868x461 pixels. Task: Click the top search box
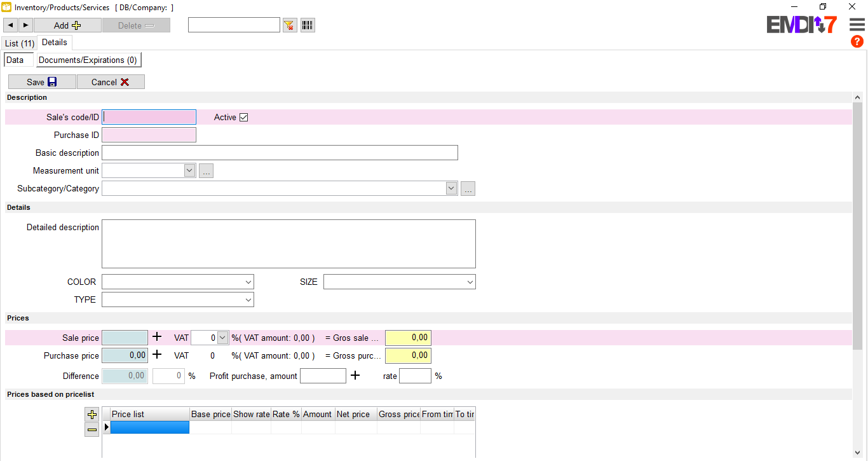234,25
